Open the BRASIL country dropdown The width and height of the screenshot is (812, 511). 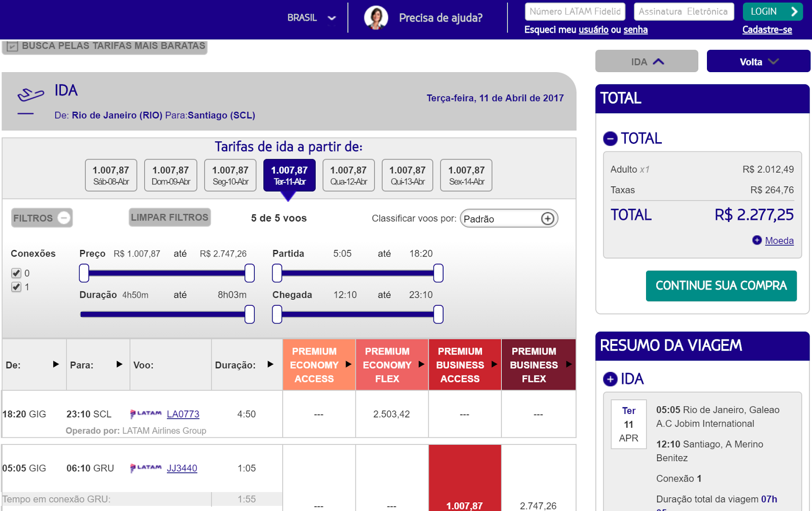312,18
